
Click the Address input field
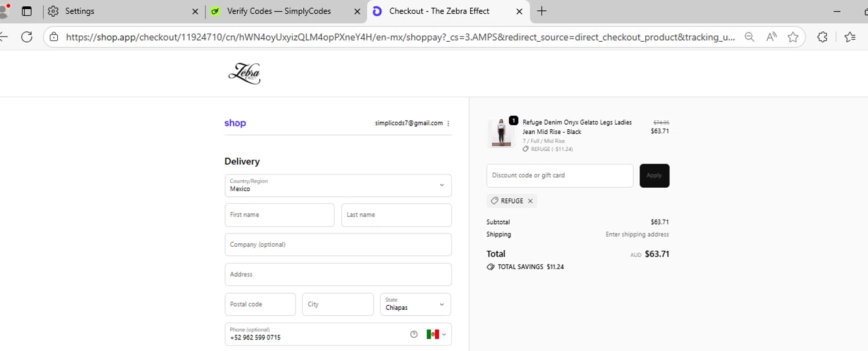tap(338, 275)
